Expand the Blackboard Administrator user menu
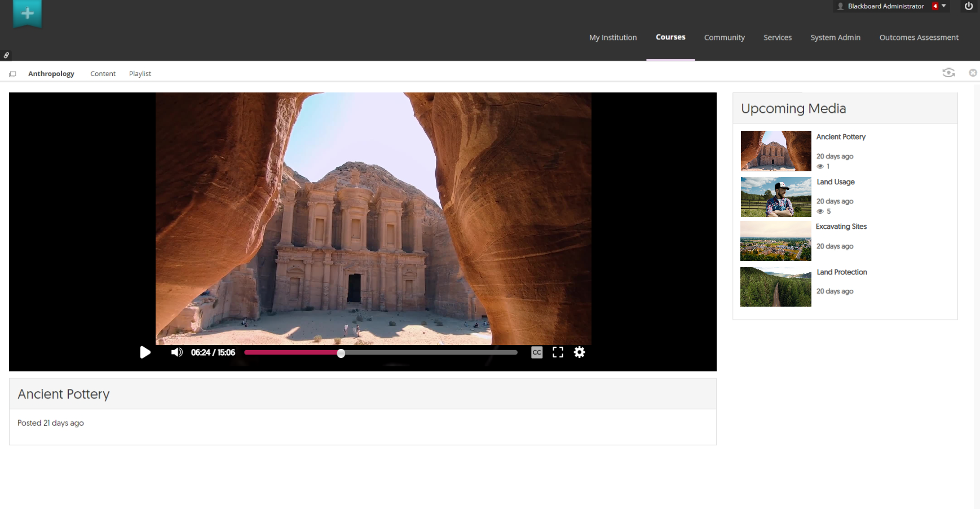The width and height of the screenshot is (980, 509). click(x=944, y=6)
